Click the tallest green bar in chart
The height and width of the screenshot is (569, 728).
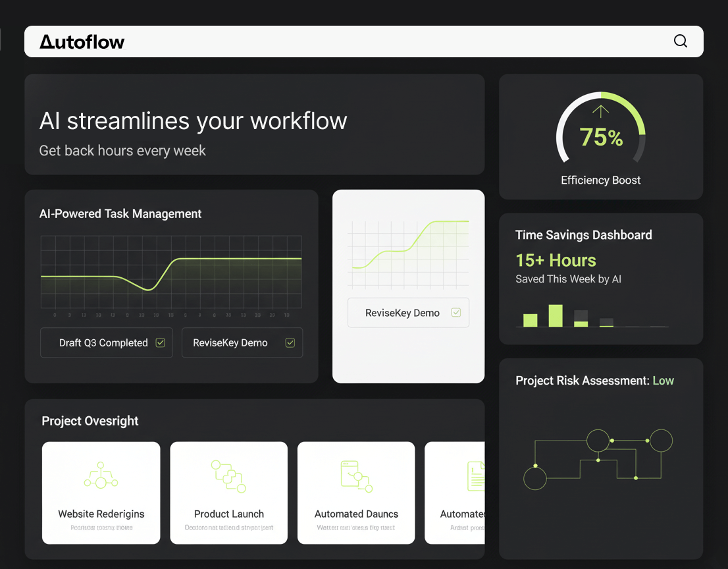(556, 315)
